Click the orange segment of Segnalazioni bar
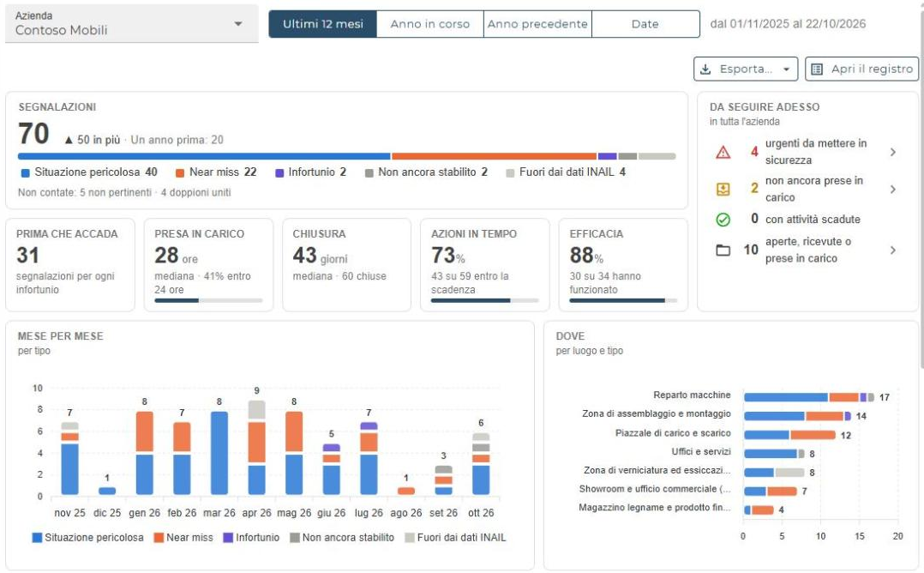 pyautogui.click(x=495, y=156)
